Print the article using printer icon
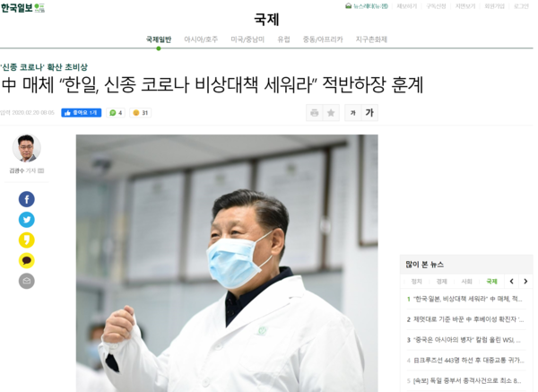The height and width of the screenshot is (392, 538). (315, 113)
